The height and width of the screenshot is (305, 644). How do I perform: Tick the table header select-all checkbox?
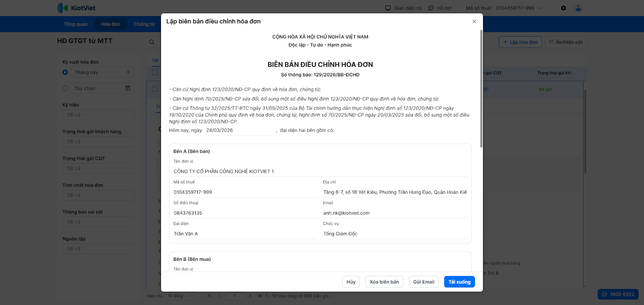(155, 73)
